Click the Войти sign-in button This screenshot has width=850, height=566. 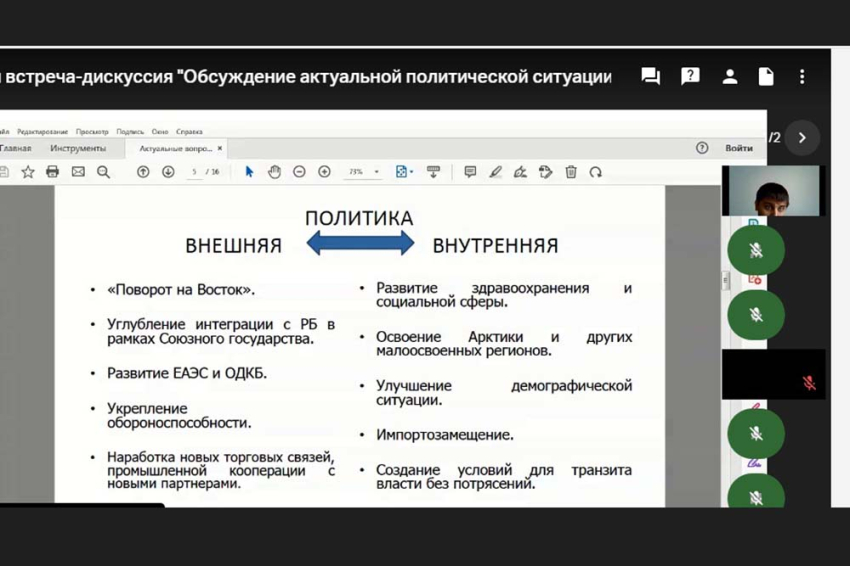pyautogui.click(x=738, y=148)
